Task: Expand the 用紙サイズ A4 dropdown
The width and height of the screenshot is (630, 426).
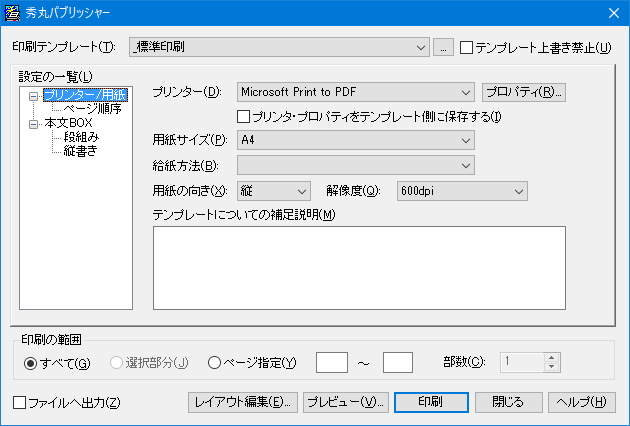Action: pos(355,139)
